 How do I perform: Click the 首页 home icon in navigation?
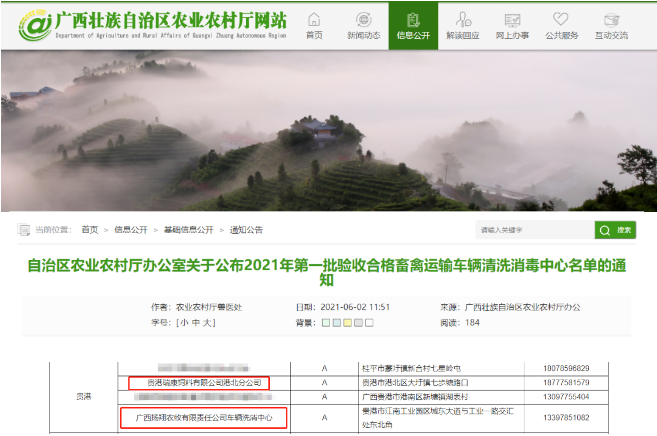tap(314, 25)
